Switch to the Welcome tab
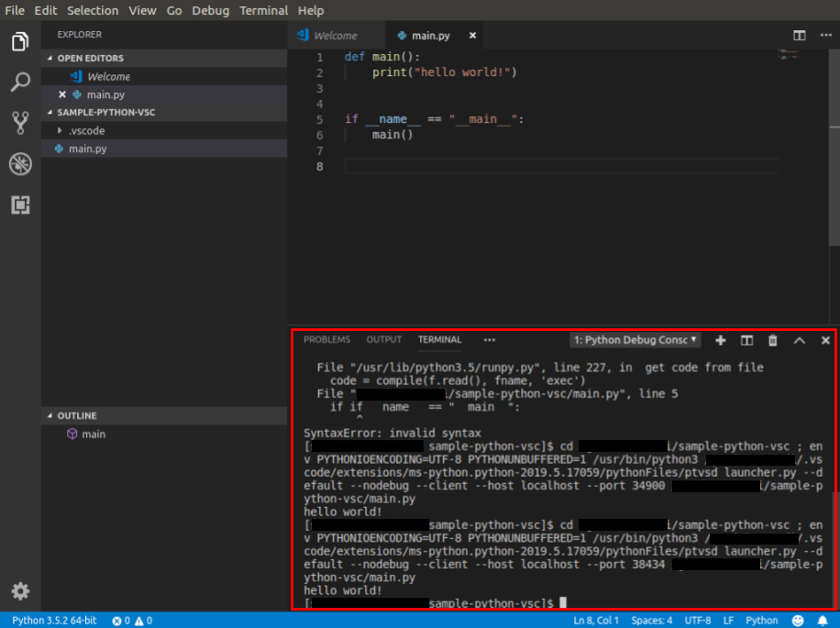 point(336,34)
